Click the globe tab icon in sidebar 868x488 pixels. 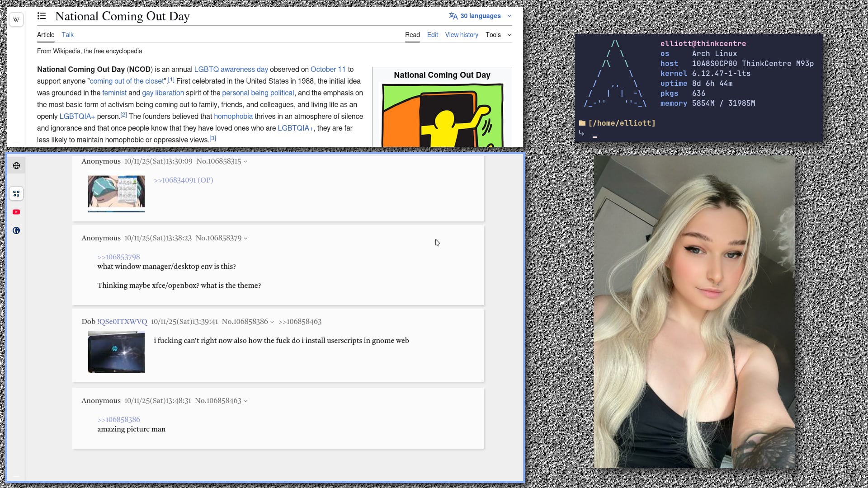coord(16,166)
